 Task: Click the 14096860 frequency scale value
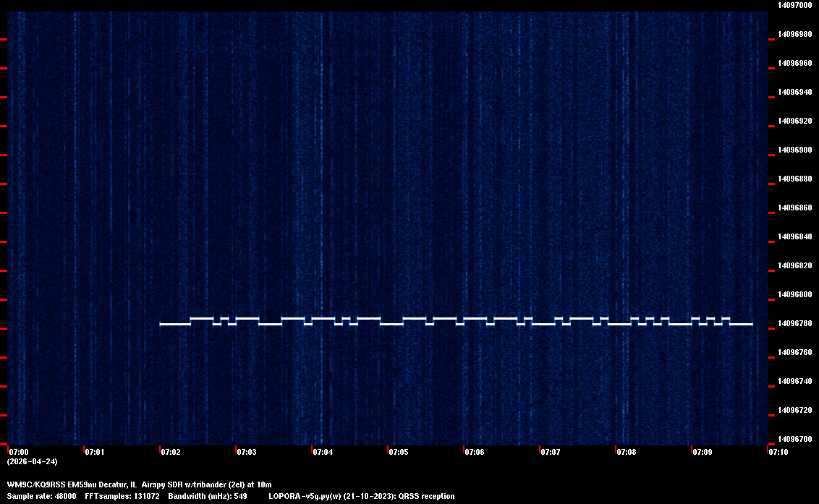pos(794,208)
